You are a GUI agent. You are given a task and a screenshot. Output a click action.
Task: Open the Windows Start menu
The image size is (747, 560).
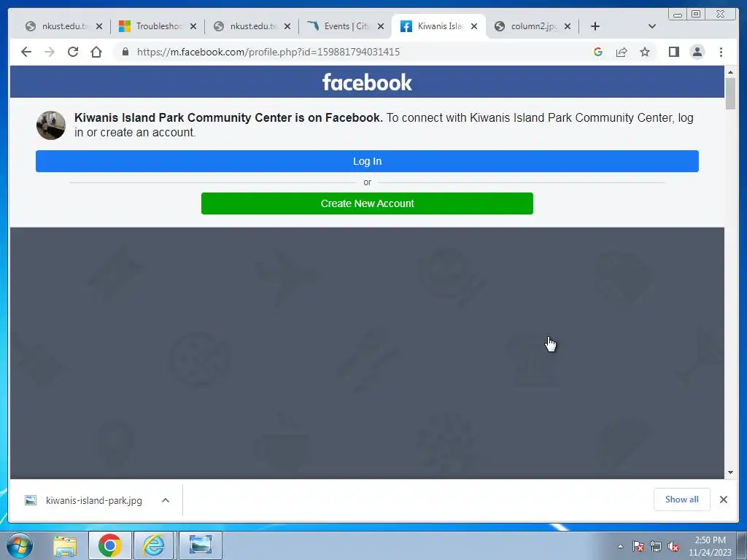20,545
